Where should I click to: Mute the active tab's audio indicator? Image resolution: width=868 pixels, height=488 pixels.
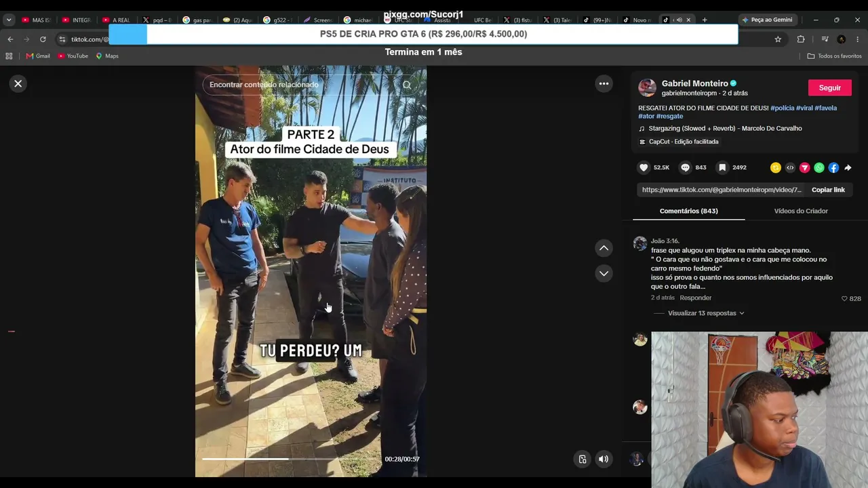coord(679,20)
